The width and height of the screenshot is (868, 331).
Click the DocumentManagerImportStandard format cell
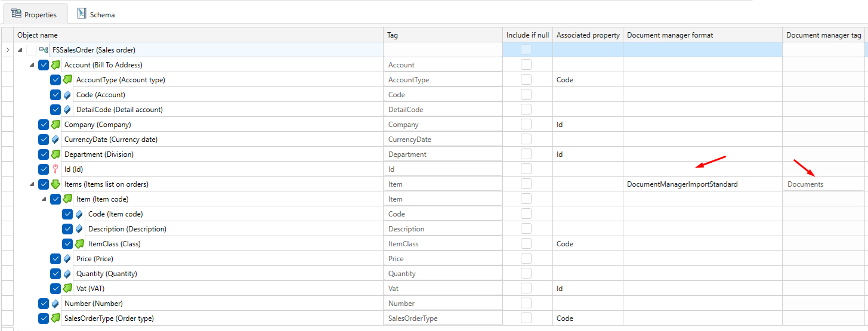point(703,184)
